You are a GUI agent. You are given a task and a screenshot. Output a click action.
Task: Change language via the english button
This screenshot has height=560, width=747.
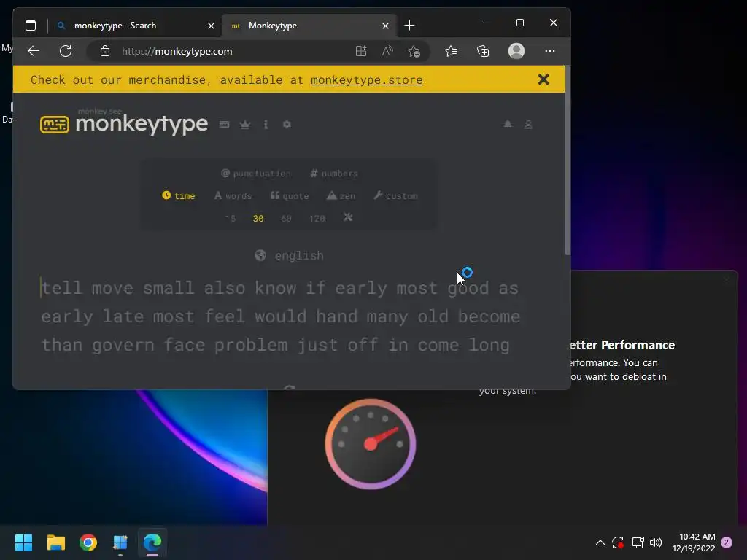(289, 256)
